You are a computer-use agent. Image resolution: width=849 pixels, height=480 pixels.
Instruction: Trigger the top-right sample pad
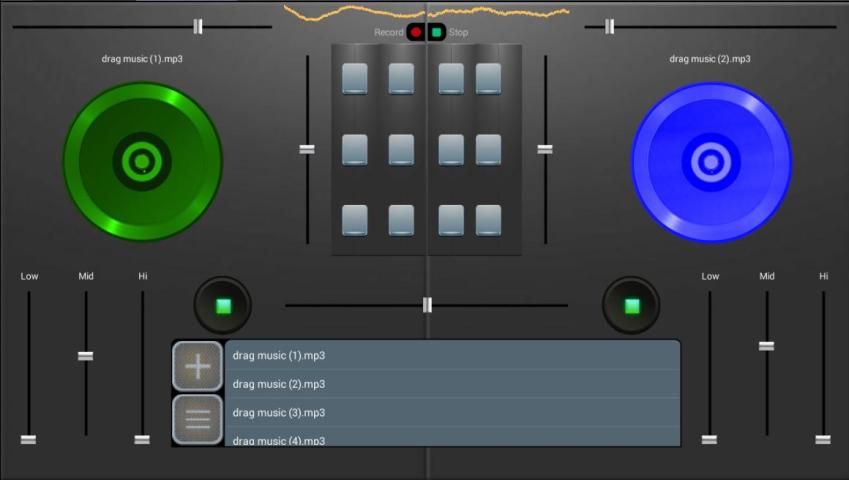tap(488, 78)
